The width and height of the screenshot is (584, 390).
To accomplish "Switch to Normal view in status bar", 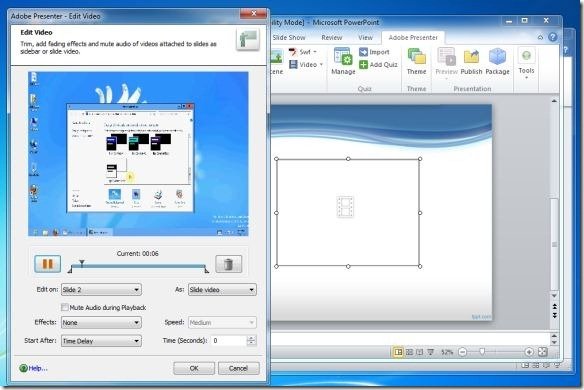I will point(398,352).
